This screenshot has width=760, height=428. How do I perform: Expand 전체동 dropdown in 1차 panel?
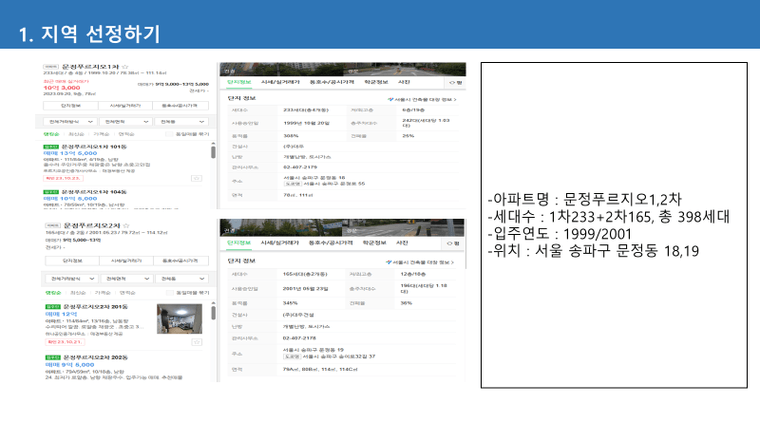(x=182, y=122)
